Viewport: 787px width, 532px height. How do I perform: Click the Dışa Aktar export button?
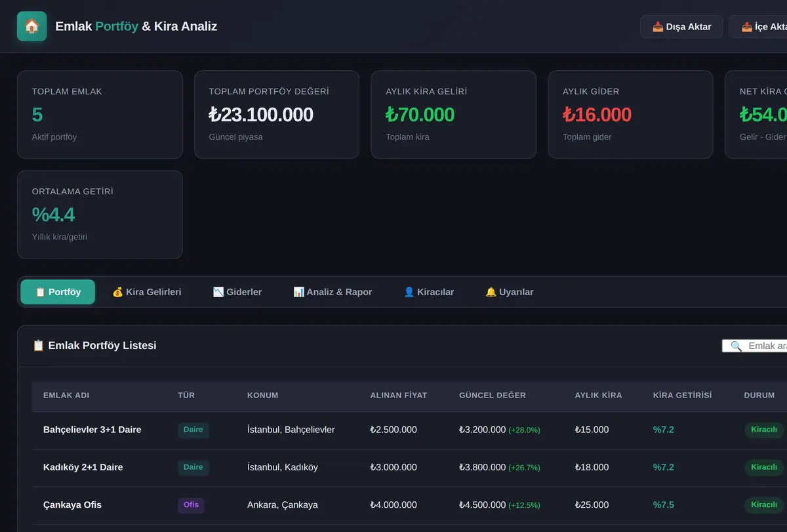coord(681,27)
